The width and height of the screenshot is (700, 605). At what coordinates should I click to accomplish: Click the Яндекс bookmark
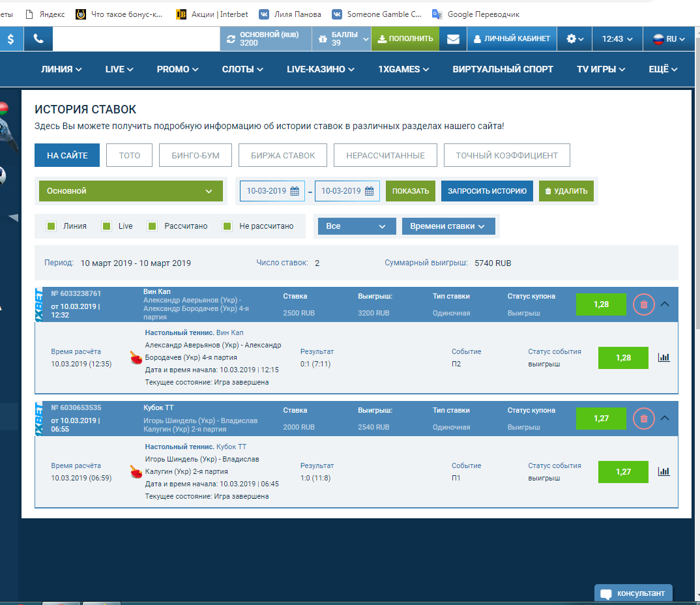click(45, 14)
